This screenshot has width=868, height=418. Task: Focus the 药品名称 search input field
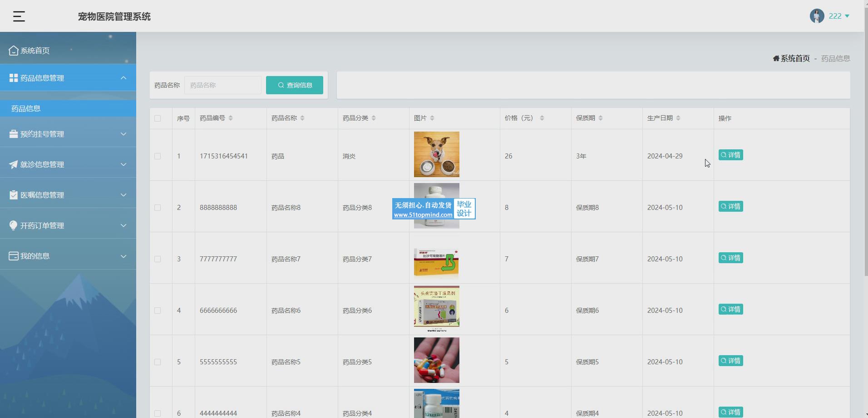point(222,85)
